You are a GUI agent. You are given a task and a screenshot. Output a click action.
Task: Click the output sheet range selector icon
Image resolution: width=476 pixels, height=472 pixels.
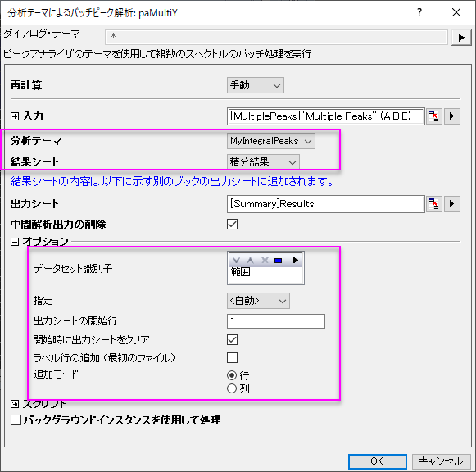(x=434, y=204)
